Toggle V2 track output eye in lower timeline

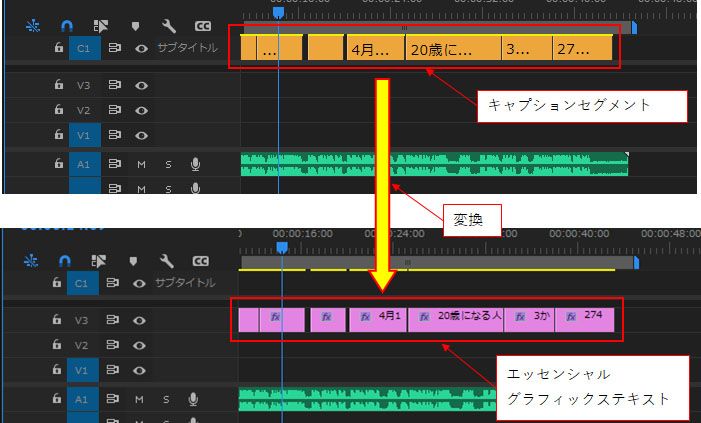139,346
